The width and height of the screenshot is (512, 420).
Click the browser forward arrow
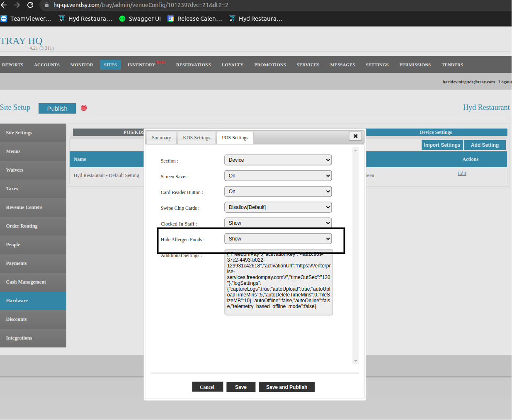point(17,5)
